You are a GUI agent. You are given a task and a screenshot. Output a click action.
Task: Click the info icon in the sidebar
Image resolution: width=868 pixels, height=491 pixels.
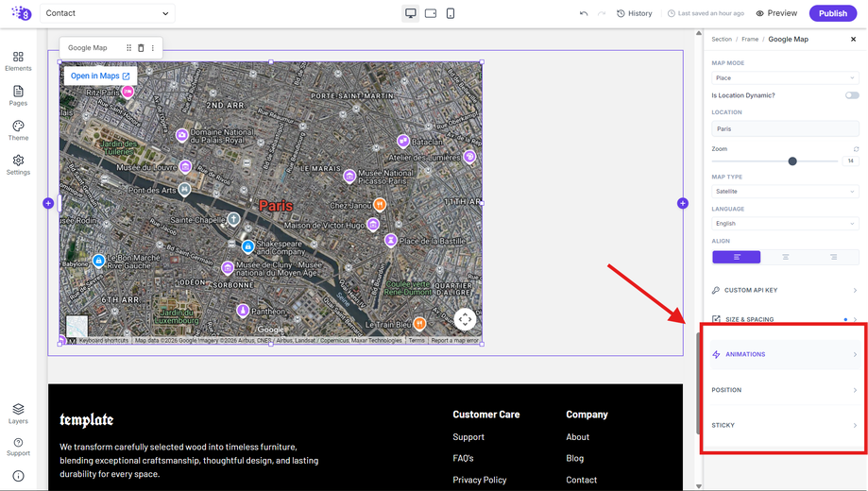pos(18,476)
